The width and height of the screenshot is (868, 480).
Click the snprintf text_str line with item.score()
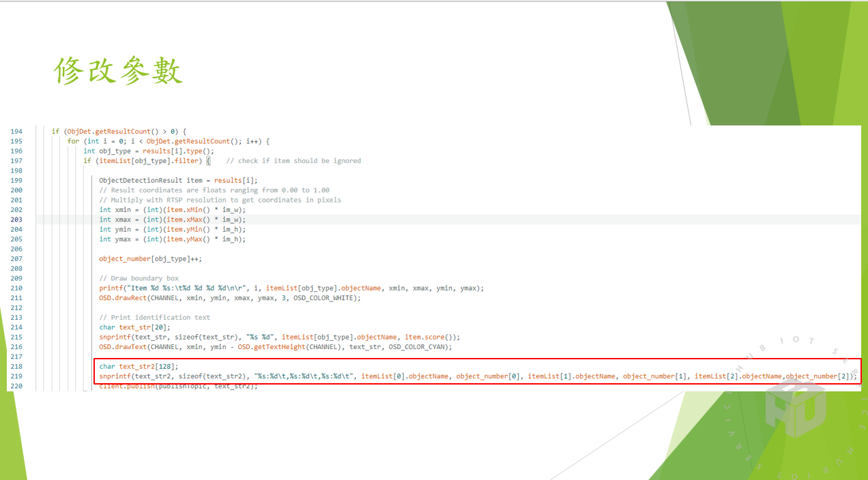point(280,337)
